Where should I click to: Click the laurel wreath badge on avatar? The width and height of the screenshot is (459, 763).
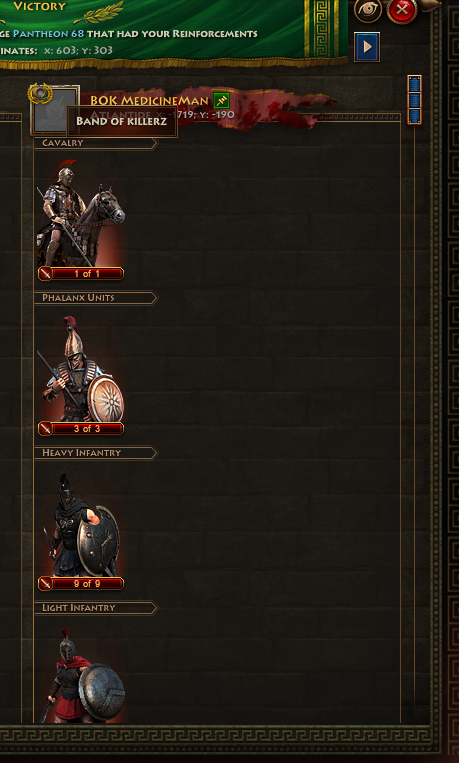pyautogui.click(x=40, y=93)
